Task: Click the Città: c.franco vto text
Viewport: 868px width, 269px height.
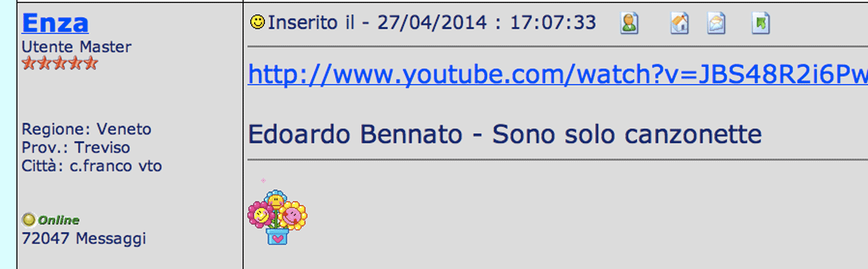Action: (92, 166)
